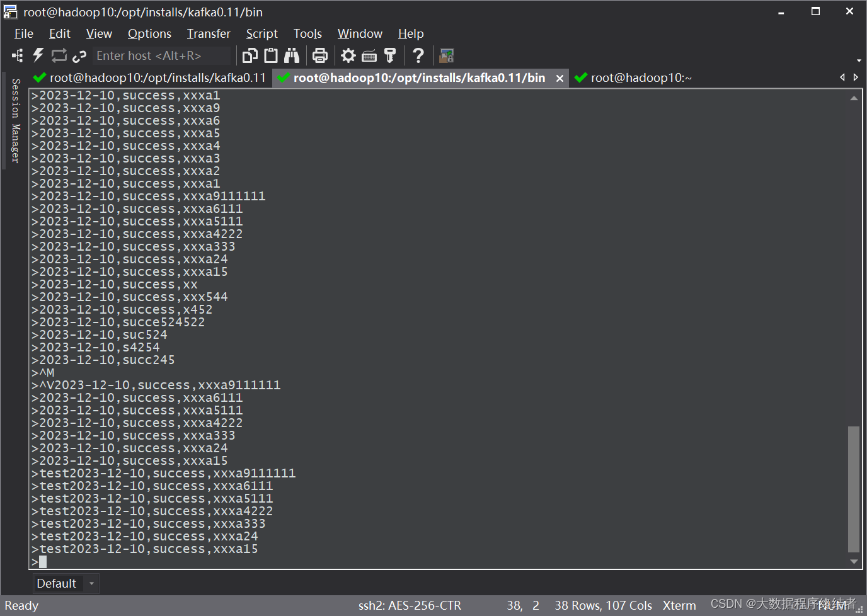
Task: Click the line test2023-12-10,success,xxxa15
Action: (144, 549)
